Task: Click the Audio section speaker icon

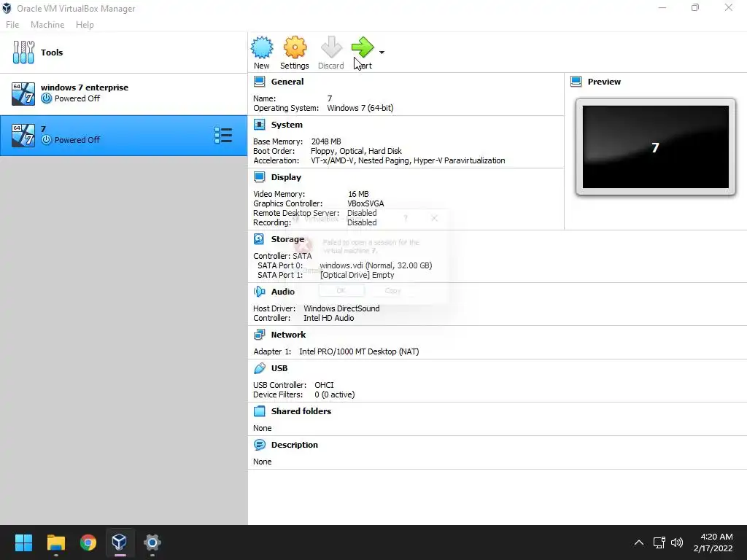Action: [259, 292]
